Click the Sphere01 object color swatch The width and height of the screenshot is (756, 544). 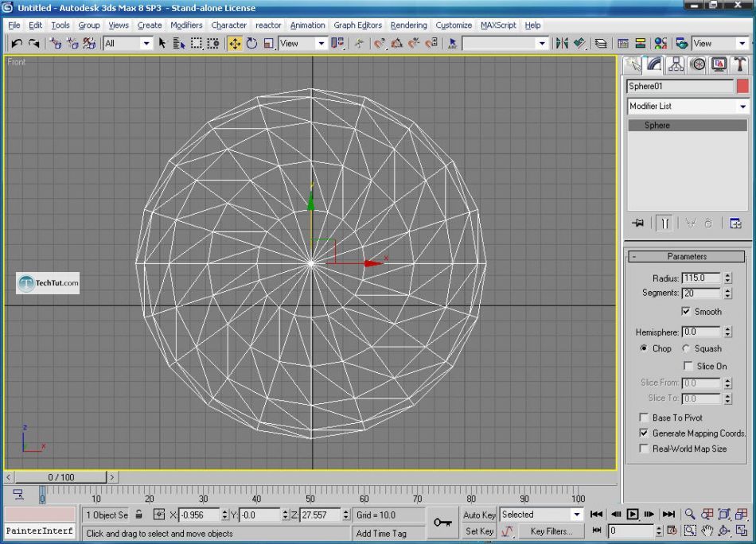(x=742, y=86)
